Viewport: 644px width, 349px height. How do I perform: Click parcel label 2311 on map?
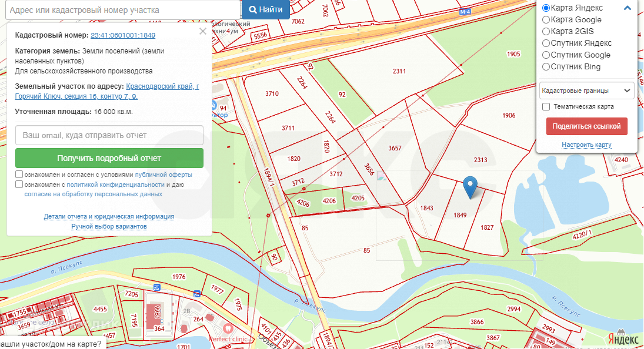399,71
